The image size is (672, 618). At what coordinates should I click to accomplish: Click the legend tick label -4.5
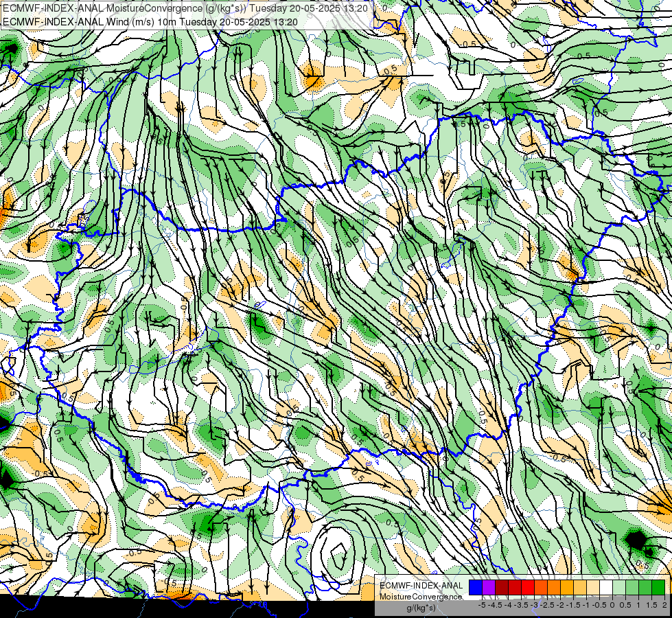coord(495,605)
